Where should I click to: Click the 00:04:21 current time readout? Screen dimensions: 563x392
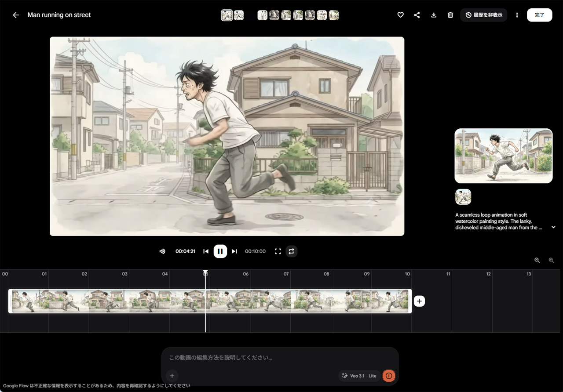(x=185, y=251)
